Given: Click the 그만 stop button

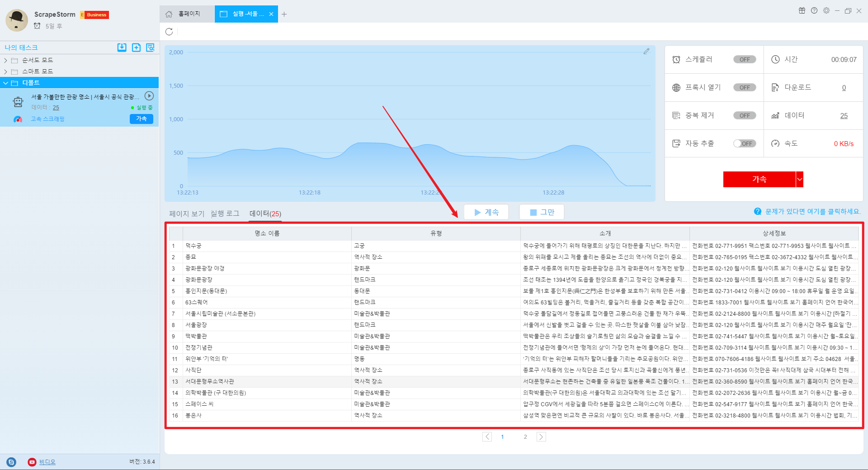Looking at the screenshot, I should pyautogui.click(x=542, y=212).
